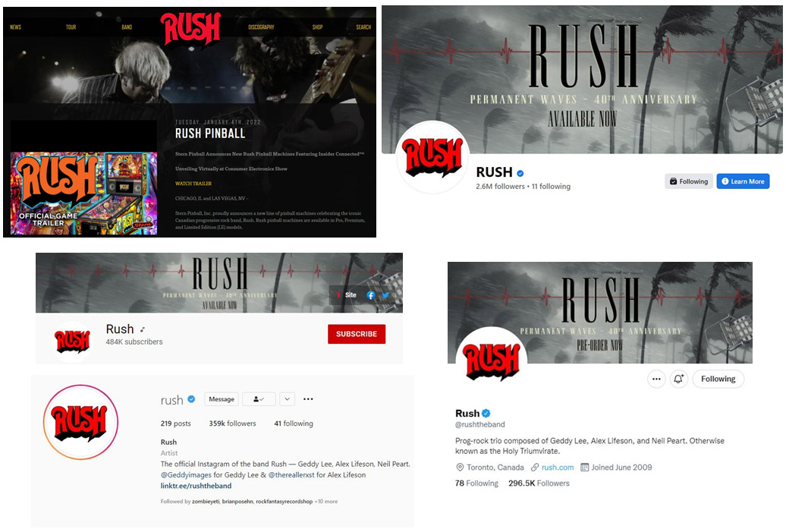Toggle Twitter notification bell for Rush
Image resolution: width=786 pixels, height=532 pixels.
[x=679, y=379]
